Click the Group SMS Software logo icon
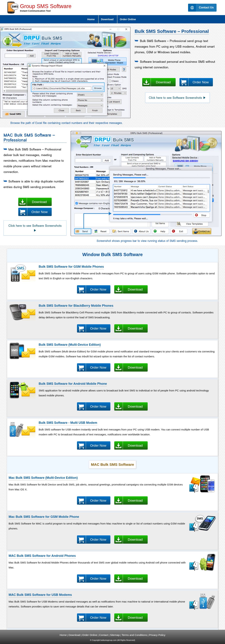The width and height of the screenshot is (225, 644). [x=13, y=7]
